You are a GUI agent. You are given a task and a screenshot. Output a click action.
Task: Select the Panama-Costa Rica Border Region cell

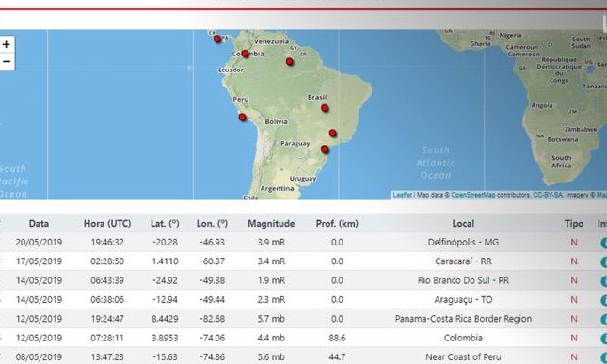coord(463,319)
